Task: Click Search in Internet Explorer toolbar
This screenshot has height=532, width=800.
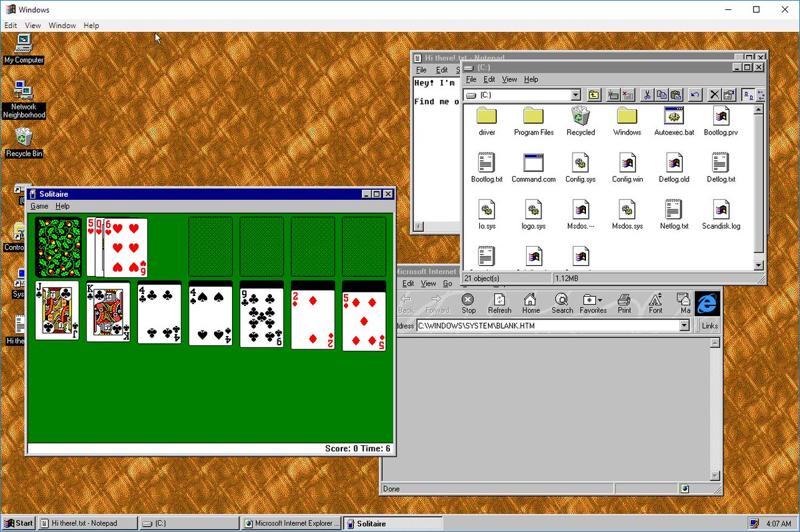Action: [x=562, y=304]
